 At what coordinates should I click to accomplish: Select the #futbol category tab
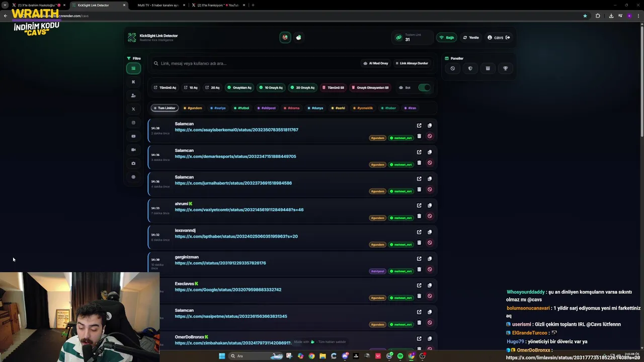(242, 108)
